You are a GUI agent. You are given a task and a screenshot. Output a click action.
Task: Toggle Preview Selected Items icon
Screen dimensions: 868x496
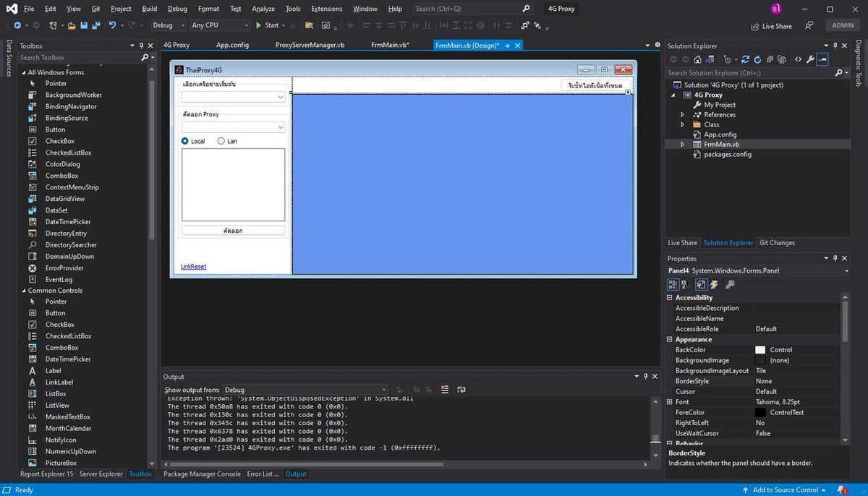822,59
